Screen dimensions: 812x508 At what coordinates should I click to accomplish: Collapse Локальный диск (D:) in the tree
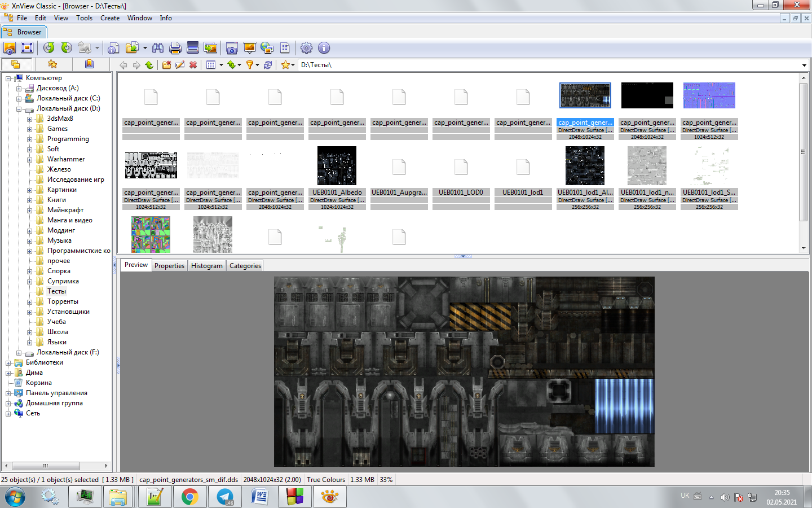coord(19,109)
